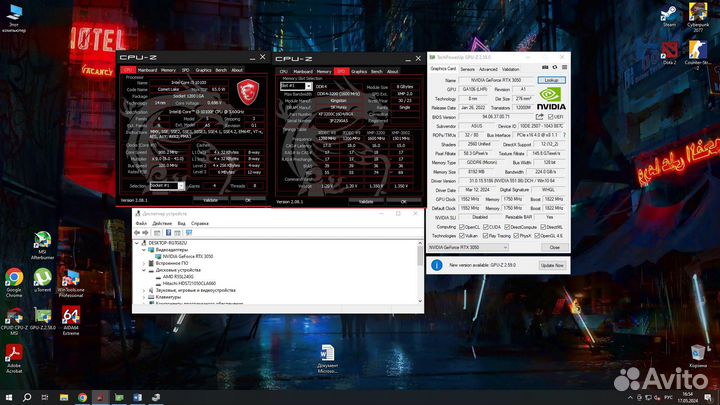Collapse the DESKTOP root node in Device Manager
Screen dimensions: 720x405
click(x=137, y=243)
